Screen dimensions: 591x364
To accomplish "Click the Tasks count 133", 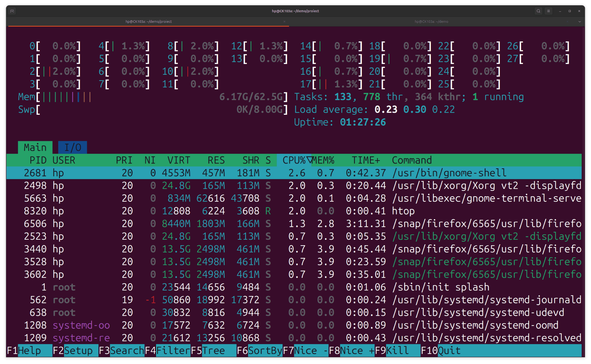I will pyautogui.click(x=343, y=97).
